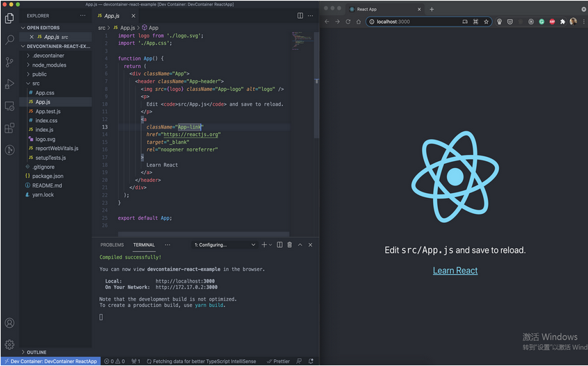Viewport: 588px width, 366px height.
Task: Click the new terminal plus button
Action: (264, 244)
